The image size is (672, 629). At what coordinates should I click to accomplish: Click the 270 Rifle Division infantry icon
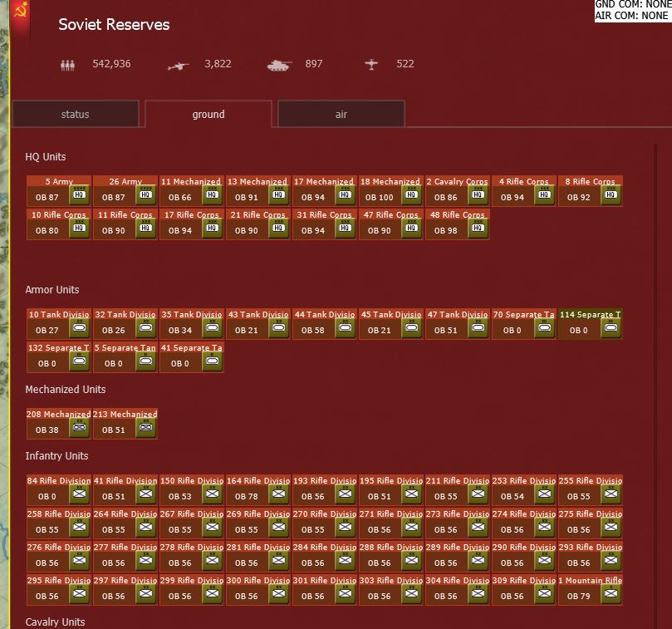345,527
